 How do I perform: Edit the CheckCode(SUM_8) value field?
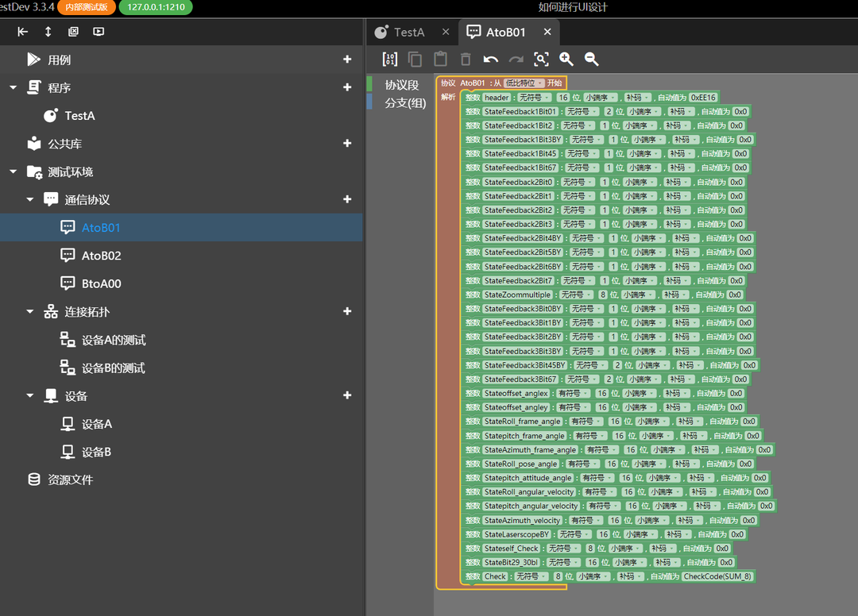tap(717, 576)
